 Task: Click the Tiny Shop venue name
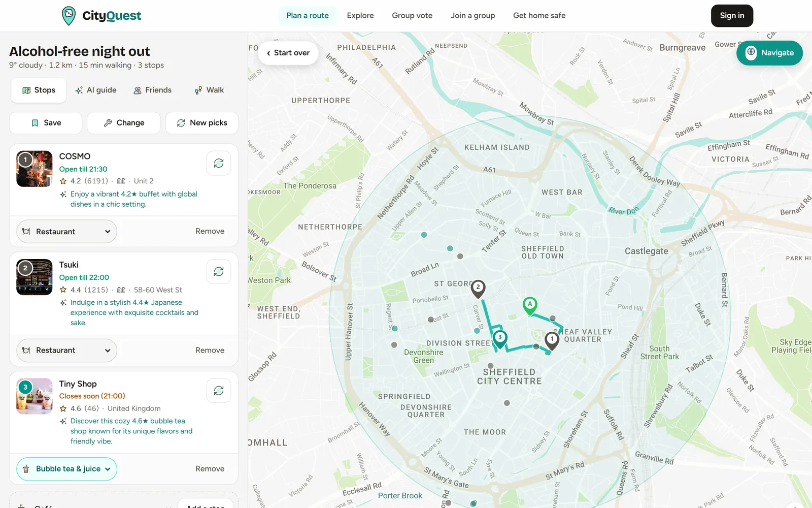[78, 384]
